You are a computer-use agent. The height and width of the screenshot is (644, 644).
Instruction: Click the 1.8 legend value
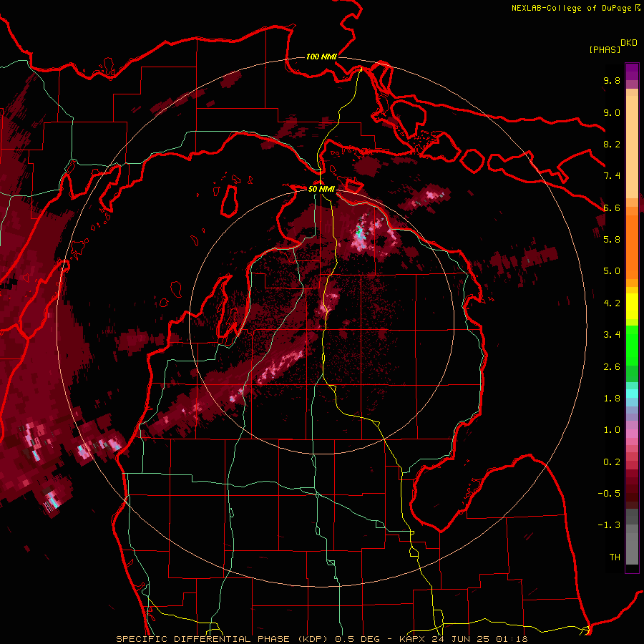612,399
